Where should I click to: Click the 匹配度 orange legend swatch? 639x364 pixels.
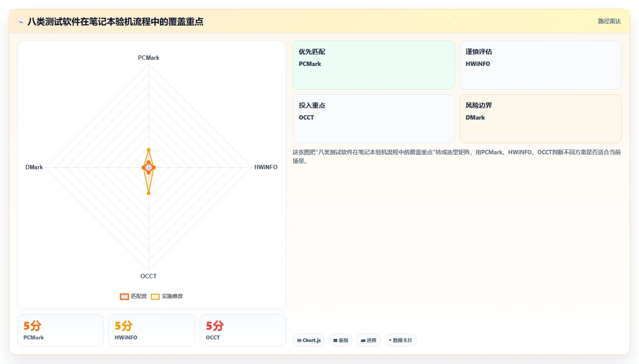point(124,296)
